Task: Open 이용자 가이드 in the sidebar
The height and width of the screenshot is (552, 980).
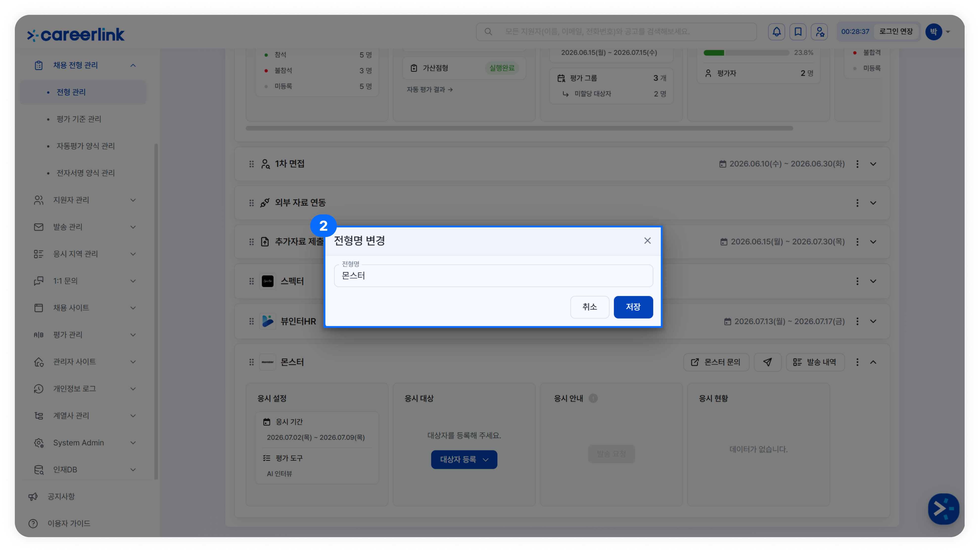Action: pyautogui.click(x=69, y=524)
